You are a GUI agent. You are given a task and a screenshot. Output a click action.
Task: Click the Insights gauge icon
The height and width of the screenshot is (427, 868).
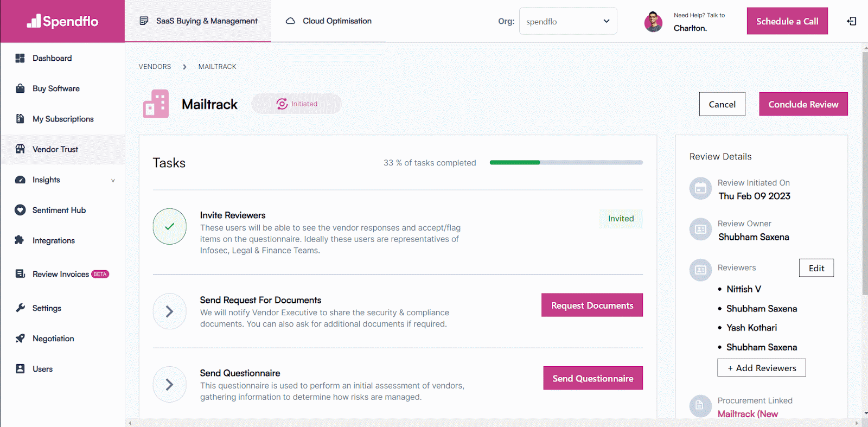pyautogui.click(x=20, y=180)
